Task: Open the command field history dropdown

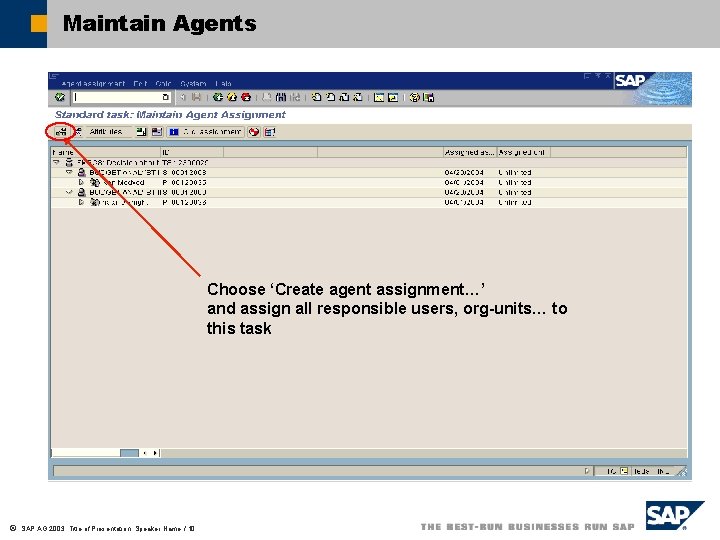Action: coord(165,97)
